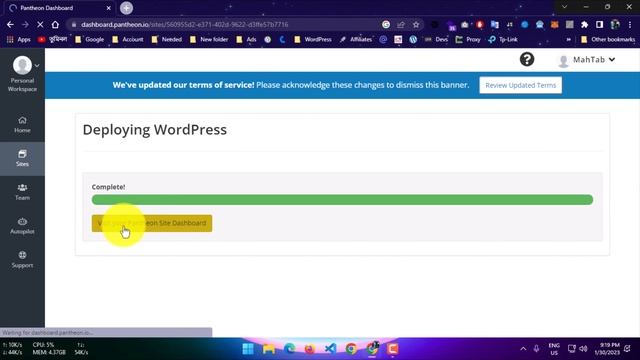Open Chrome tab search chevron

(564, 7)
